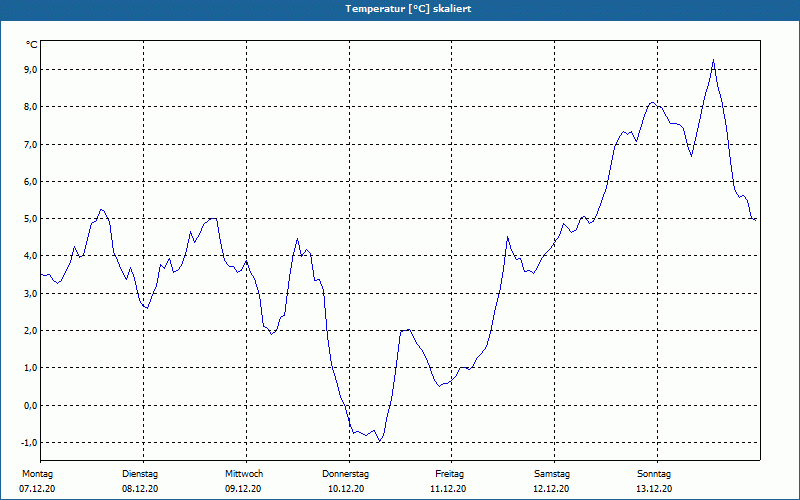Viewport: 800px width, 500px height.
Task: Click the 0,0 y-axis label
Action: 29,405
